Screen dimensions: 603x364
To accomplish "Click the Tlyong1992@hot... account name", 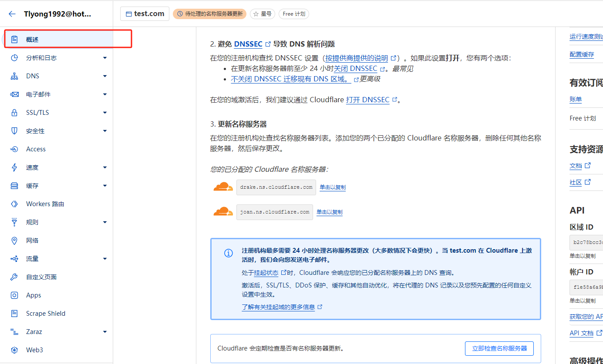I will pyautogui.click(x=57, y=13).
